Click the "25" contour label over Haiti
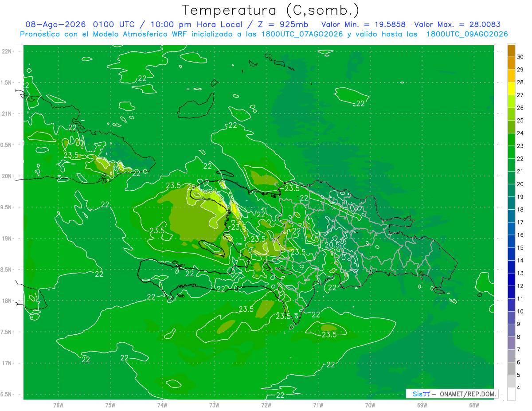Viewport: 532px width, 411px height. [x=191, y=188]
